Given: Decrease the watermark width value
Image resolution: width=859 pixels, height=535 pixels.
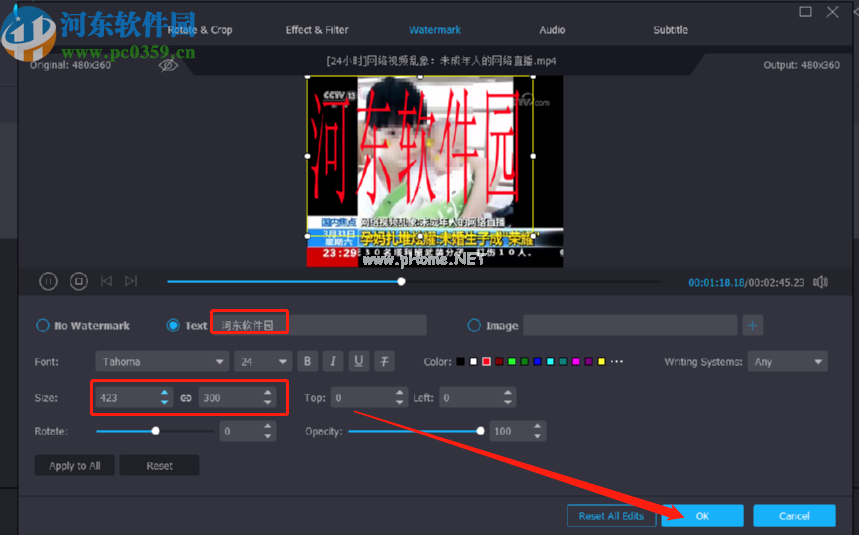Looking at the screenshot, I should [164, 402].
